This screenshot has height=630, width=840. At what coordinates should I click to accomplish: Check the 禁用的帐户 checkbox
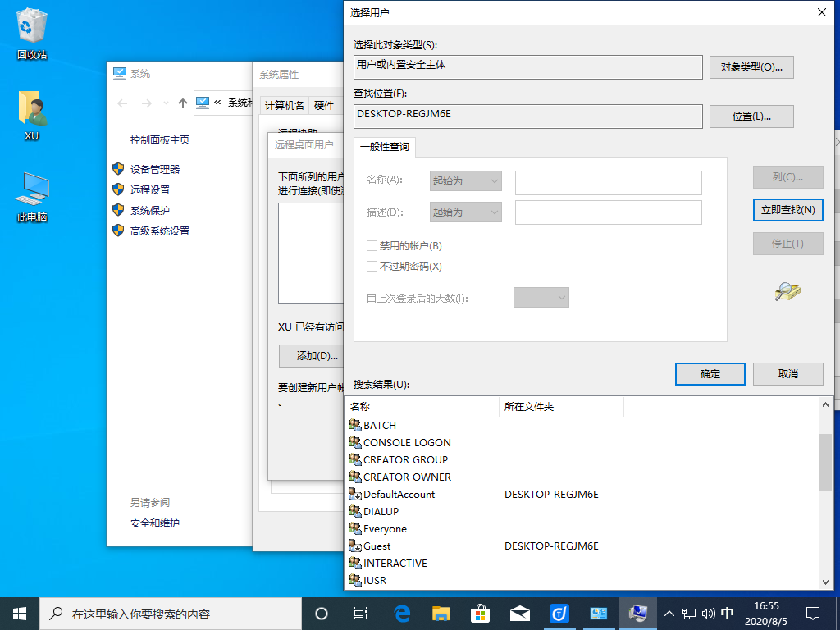tap(372, 246)
